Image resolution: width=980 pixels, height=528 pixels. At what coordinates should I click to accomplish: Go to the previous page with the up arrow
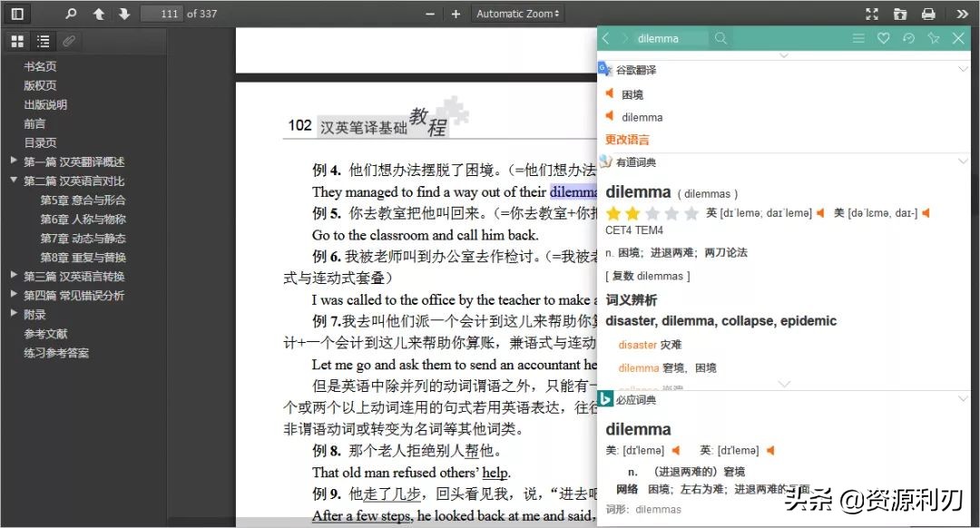click(x=100, y=13)
